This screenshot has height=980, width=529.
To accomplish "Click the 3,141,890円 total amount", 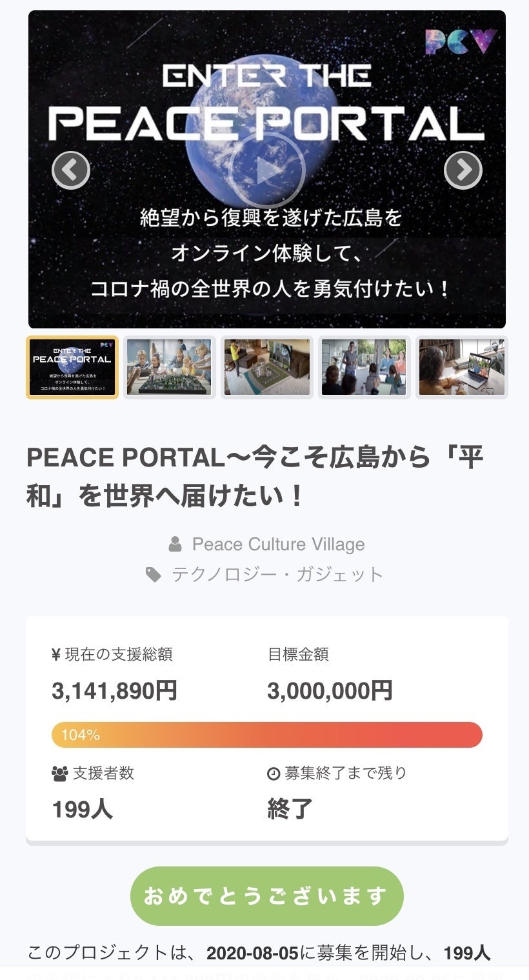I will click(114, 691).
